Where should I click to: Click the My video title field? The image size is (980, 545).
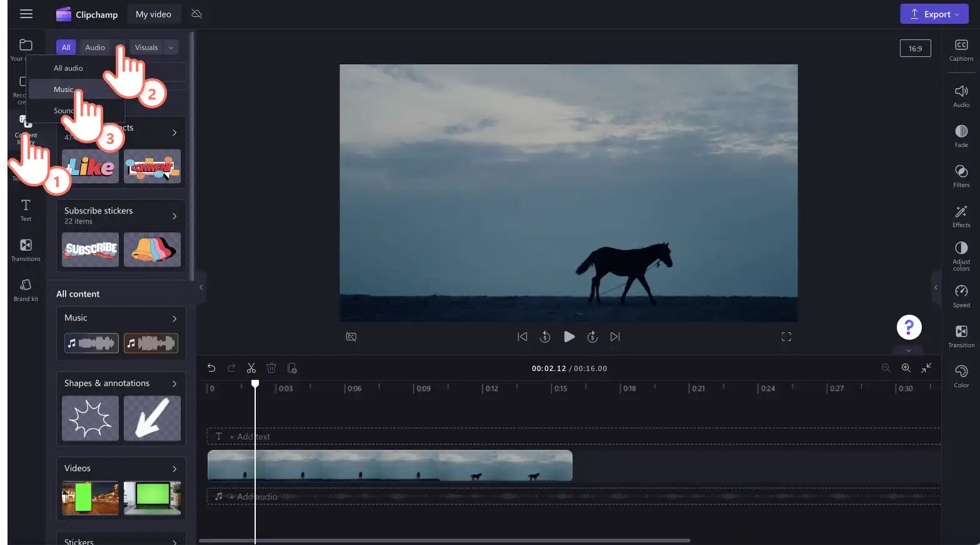(153, 14)
